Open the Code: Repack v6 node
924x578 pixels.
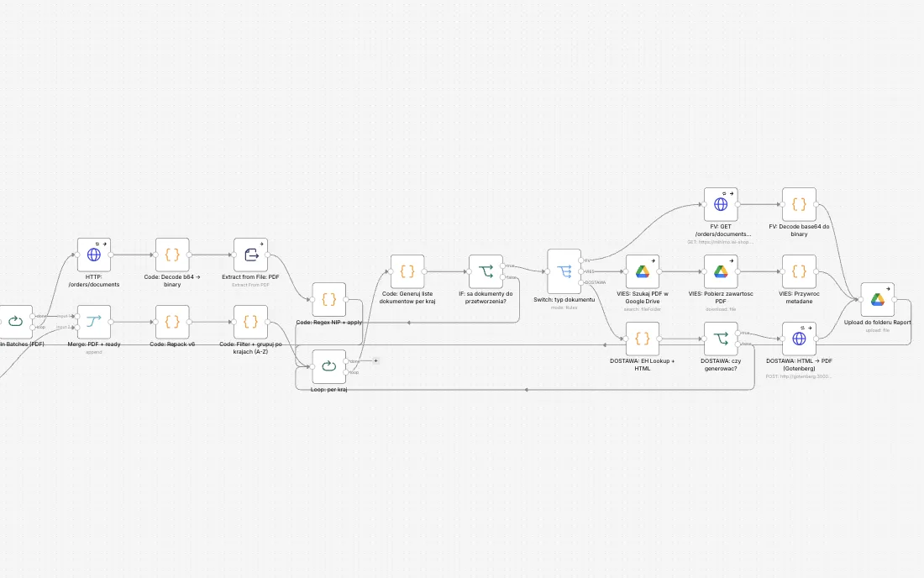tap(172, 322)
